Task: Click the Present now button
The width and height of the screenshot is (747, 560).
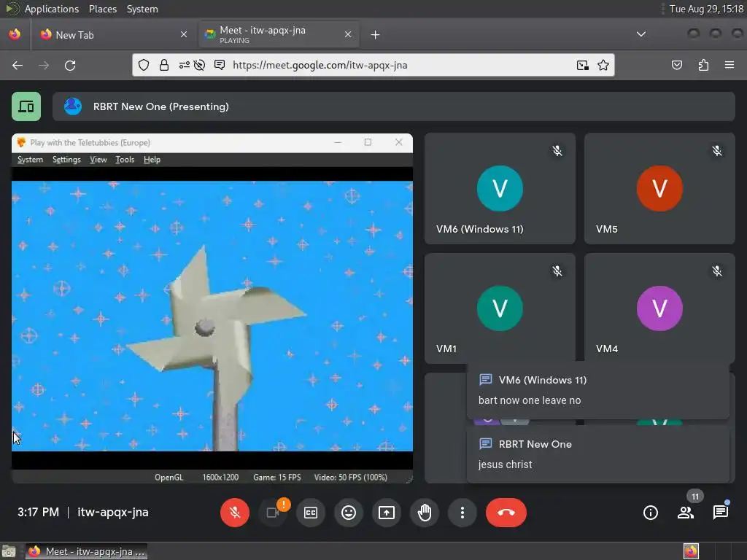Action: 387,513
